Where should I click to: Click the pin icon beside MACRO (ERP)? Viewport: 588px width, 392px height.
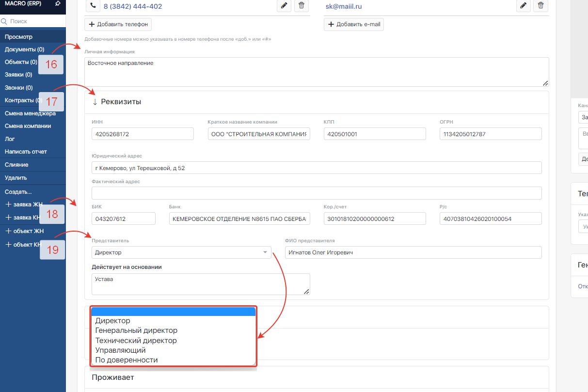point(58,4)
